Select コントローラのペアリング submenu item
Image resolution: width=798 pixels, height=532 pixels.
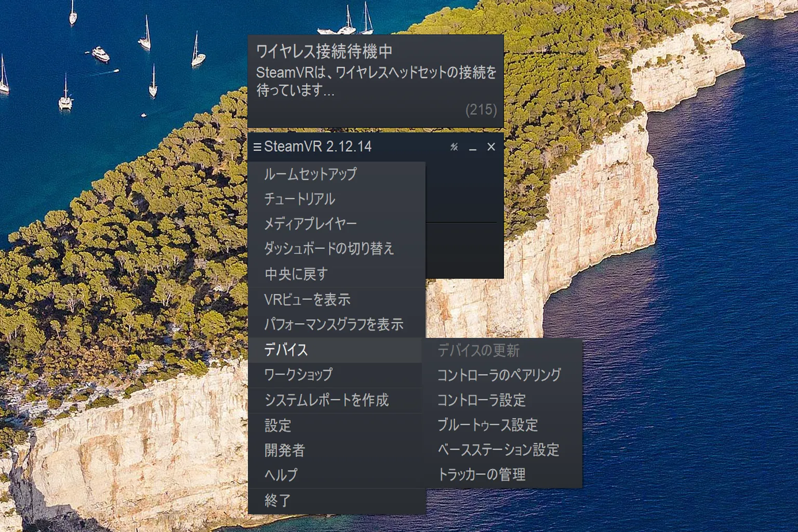[503, 375]
